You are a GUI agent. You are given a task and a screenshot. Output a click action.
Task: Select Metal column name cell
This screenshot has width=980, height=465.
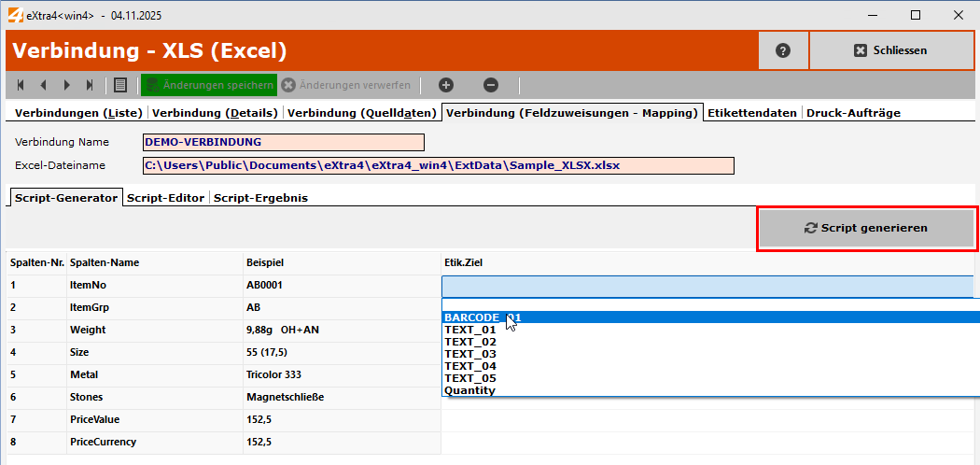pyautogui.click(x=154, y=375)
